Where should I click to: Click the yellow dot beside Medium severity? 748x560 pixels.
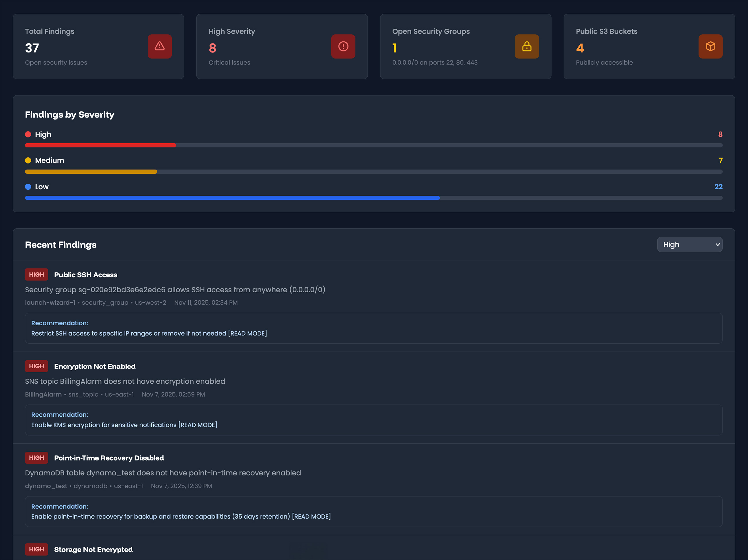tap(28, 160)
